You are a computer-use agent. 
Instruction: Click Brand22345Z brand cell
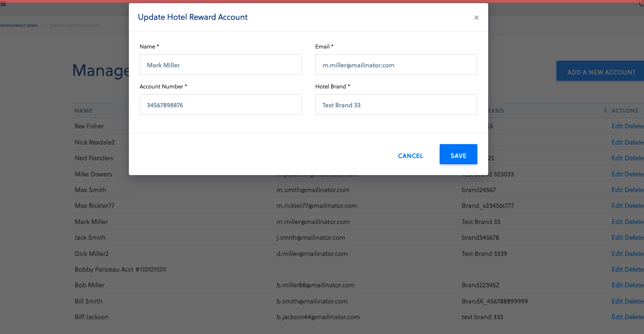[x=481, y=285]
